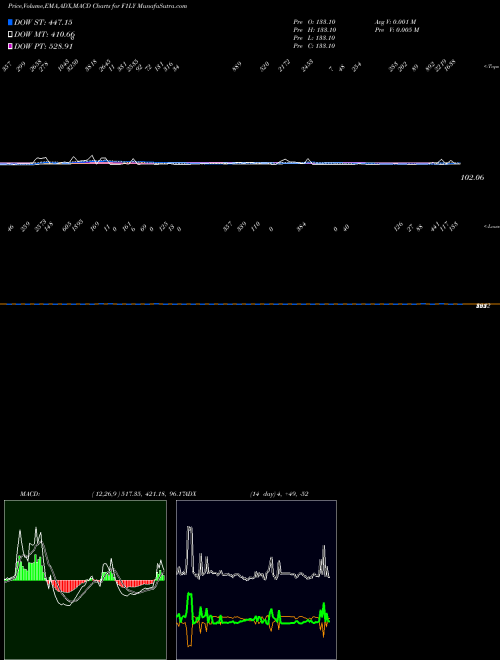Click the ADX (14 day) values heading

coord(248,494)
